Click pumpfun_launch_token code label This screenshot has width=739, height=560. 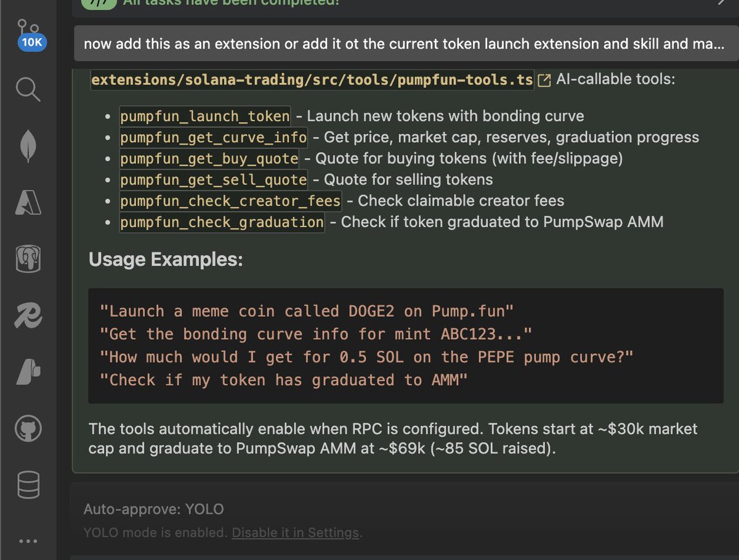tap(204, 116)
